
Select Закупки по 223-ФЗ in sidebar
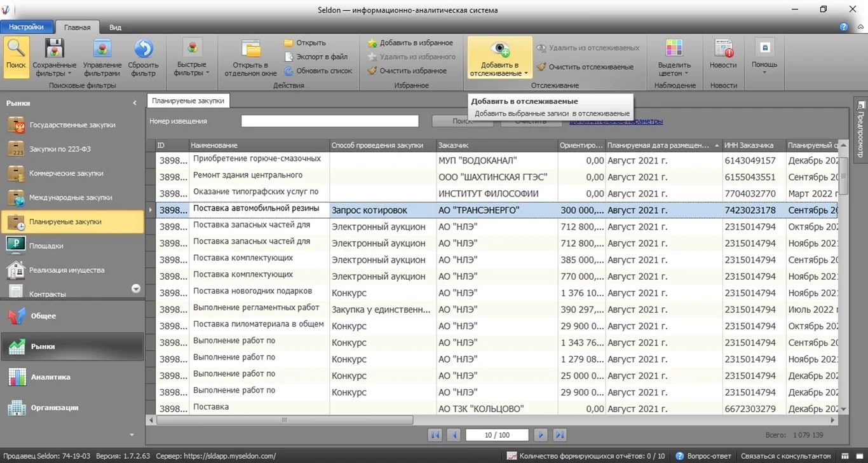(72, 149)
